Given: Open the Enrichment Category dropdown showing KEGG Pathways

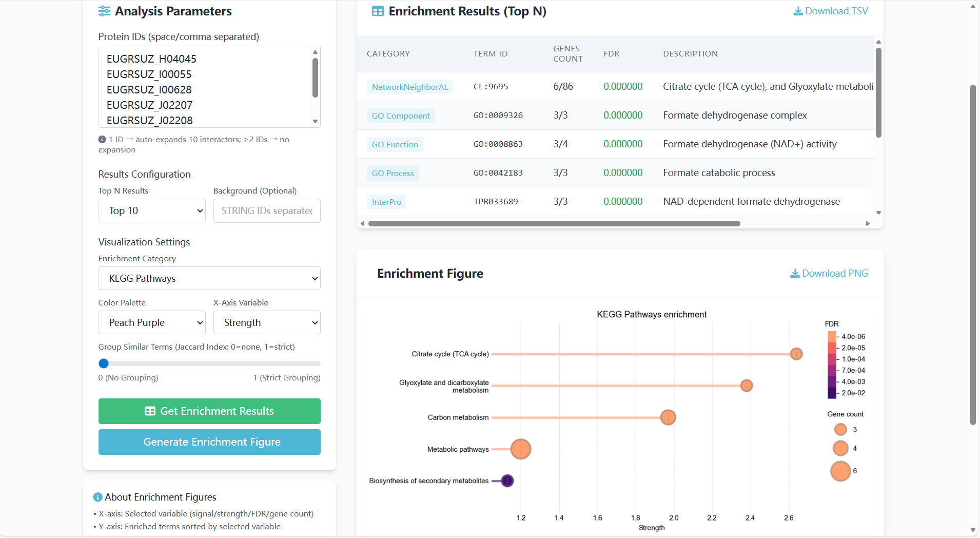Looking at the screenshot, I should point(209,278).
